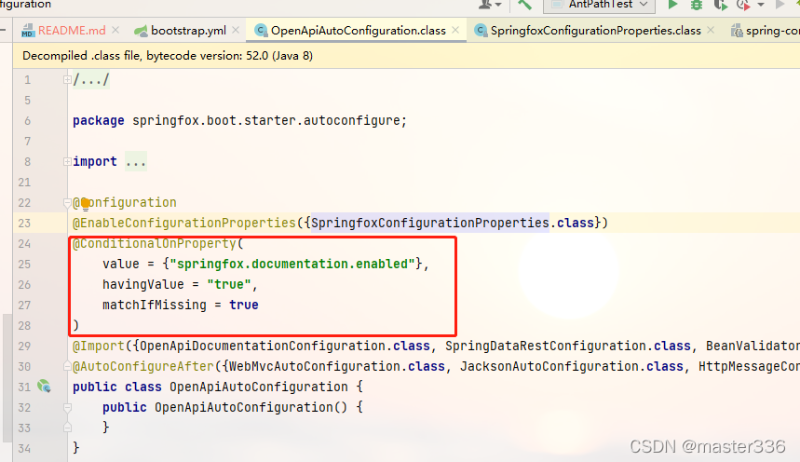Click OpenApiDocumentationConfiguration.class in @Import
Image resolution: width=800 pixels, height=462 pixels.
tap(285, 346)
